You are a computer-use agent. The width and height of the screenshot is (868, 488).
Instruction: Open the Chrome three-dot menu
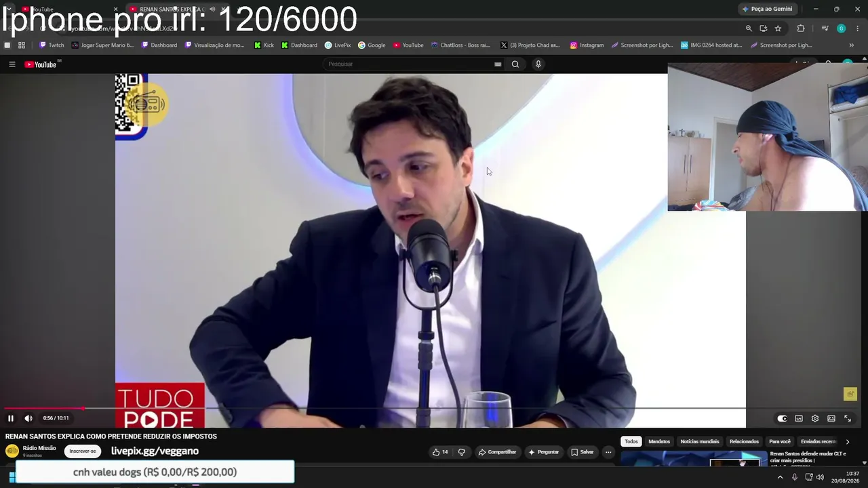pyautogui.click(x=858, y=28)
